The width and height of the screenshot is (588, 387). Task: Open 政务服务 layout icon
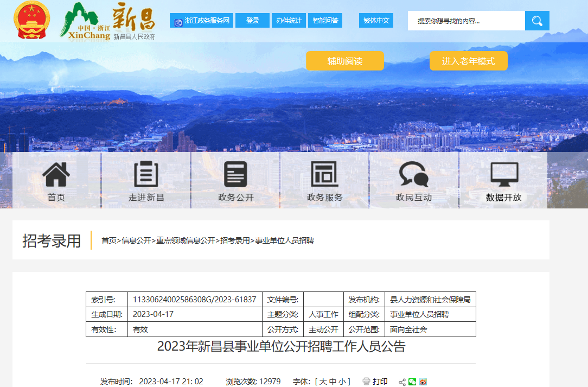coord(324,175)
